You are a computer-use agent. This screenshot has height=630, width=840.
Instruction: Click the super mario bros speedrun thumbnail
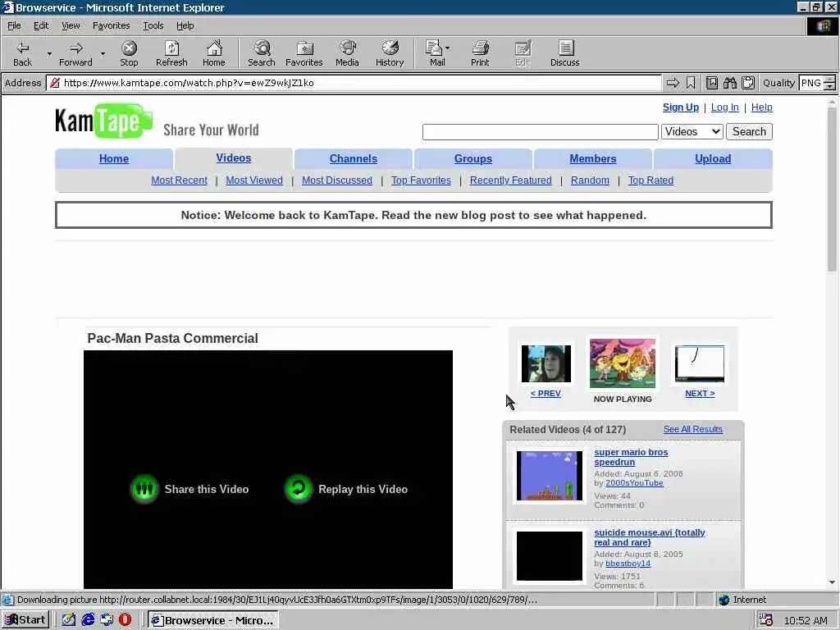(x=549, y=476)
